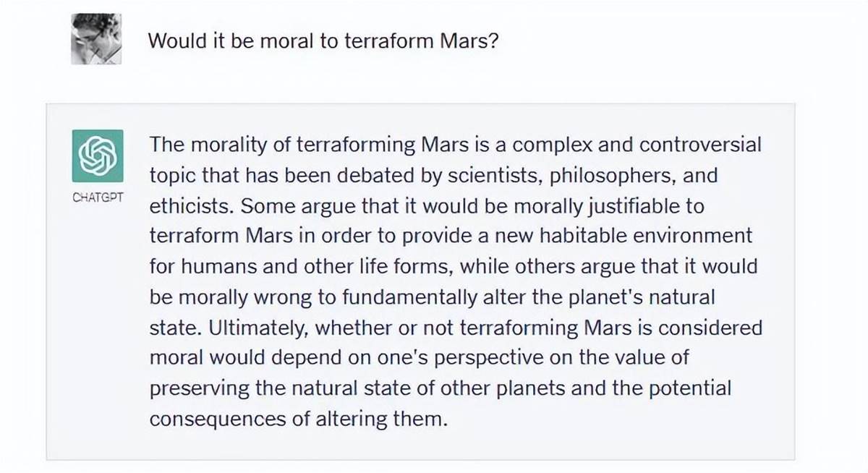The height and width of the screenshot is (473, 868).
Task: Click the word "potential" near the answer's end
Action: [689, 389]
